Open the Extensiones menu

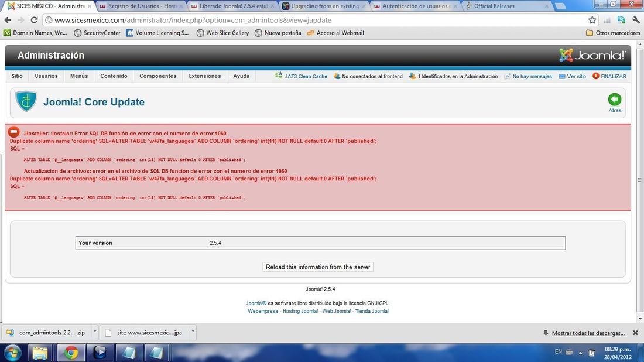tap(204, 76)
